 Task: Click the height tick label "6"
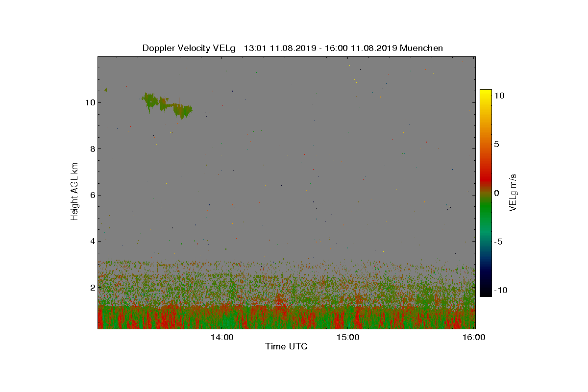[x=92, y=195]
